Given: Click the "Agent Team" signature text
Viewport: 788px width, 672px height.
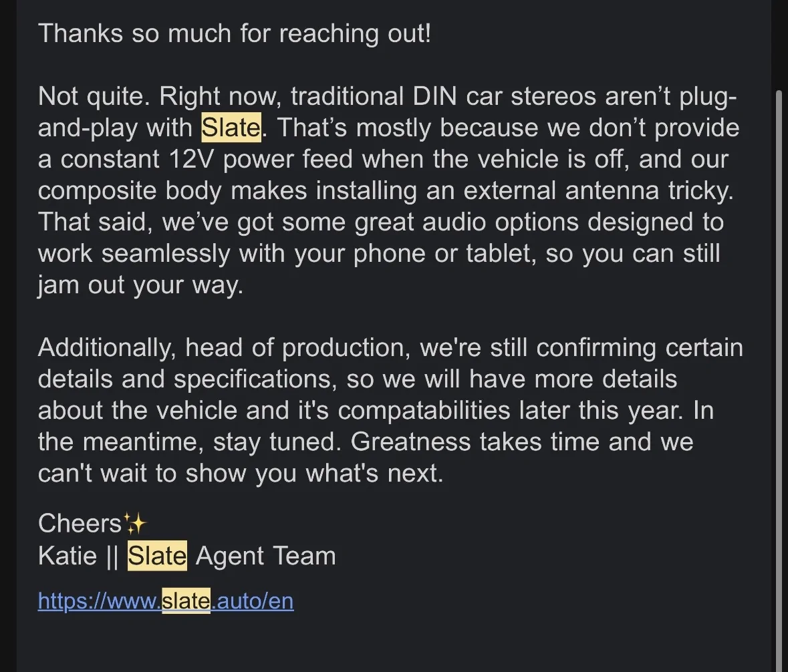Looking at the screenshot, I should [265, 556].
